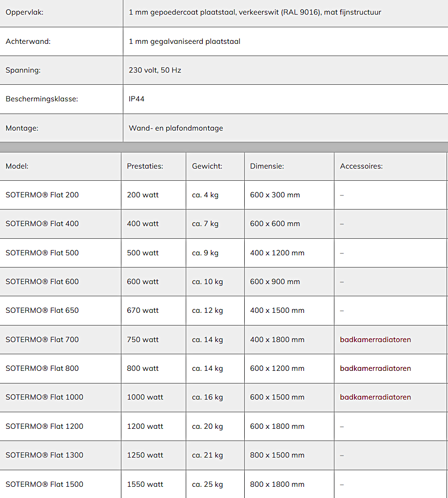Click the Oppervlak row label
Image resolution: width=448 pixels, height=498 pixels.
coord(24,12)
